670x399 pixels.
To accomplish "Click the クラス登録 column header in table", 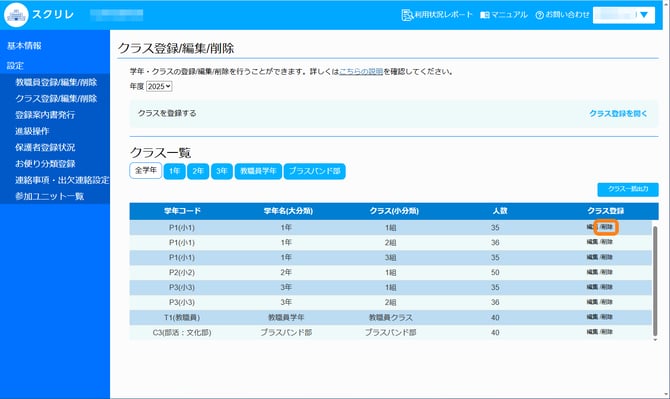I will (605, 211).
